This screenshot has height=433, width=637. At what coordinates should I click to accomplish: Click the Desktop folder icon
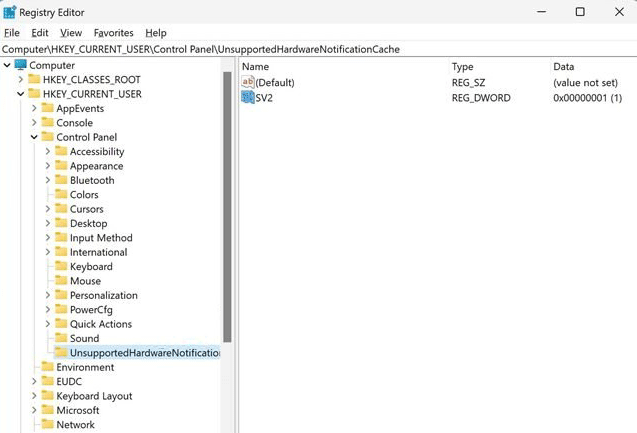(61, 223)
